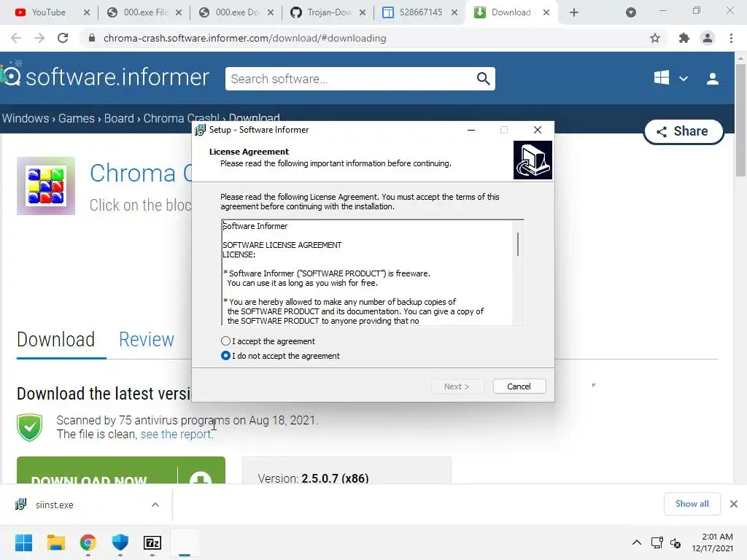The height and width of the screenshot is (560, 747).
Task: Open the Games breadcrumb link
Action: [x=76, y=118]
